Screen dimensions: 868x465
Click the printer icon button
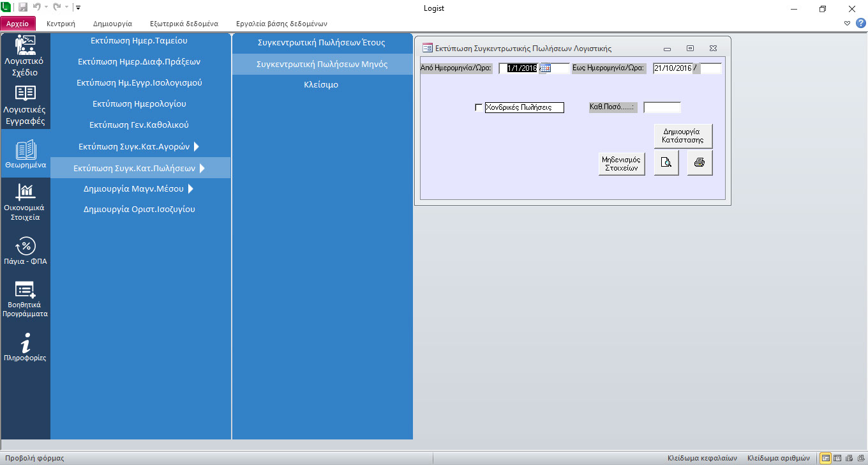coord(700,163)
